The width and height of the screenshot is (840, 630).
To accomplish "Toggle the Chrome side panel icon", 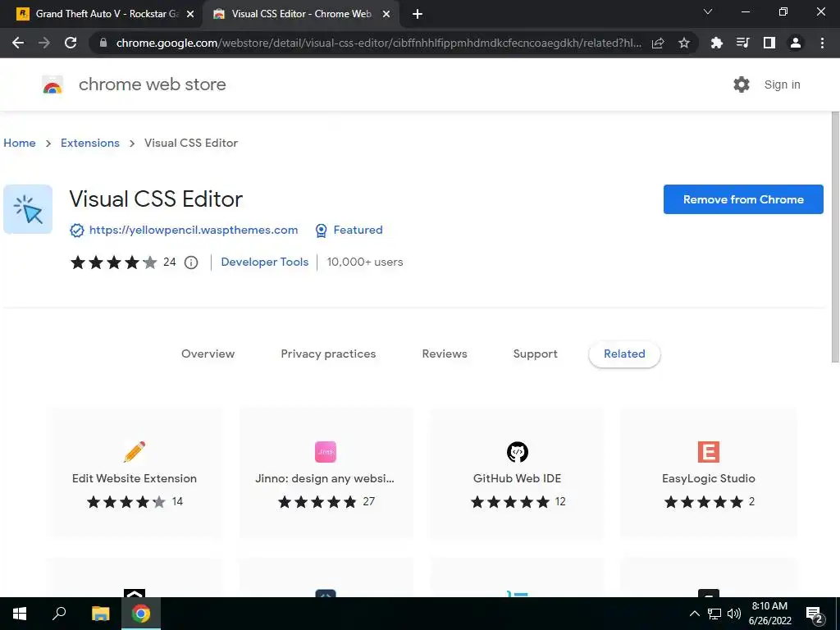I will tap(769, 43).
